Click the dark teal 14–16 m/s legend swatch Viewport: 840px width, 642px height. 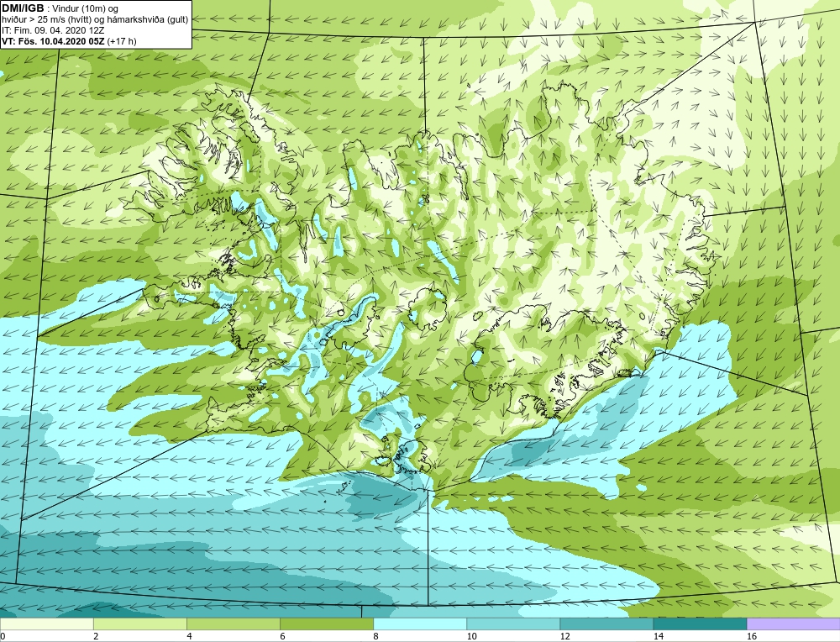pyautogui.click(x=700, y=624)
